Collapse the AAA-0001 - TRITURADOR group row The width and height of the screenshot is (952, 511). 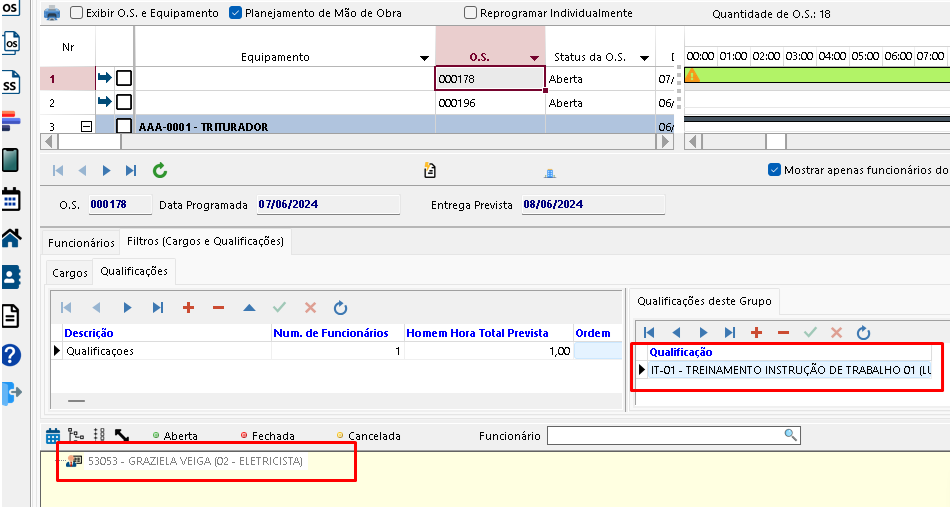pos(86,127)
